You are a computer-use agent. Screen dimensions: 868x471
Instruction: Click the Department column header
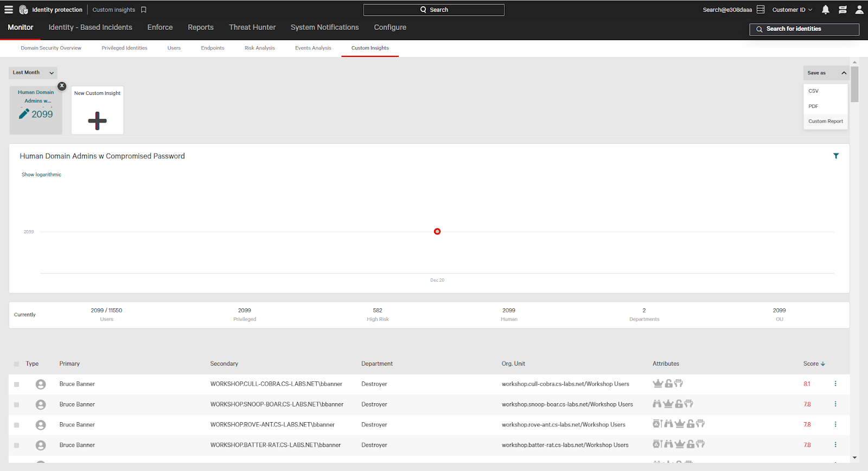coord(377,364)
